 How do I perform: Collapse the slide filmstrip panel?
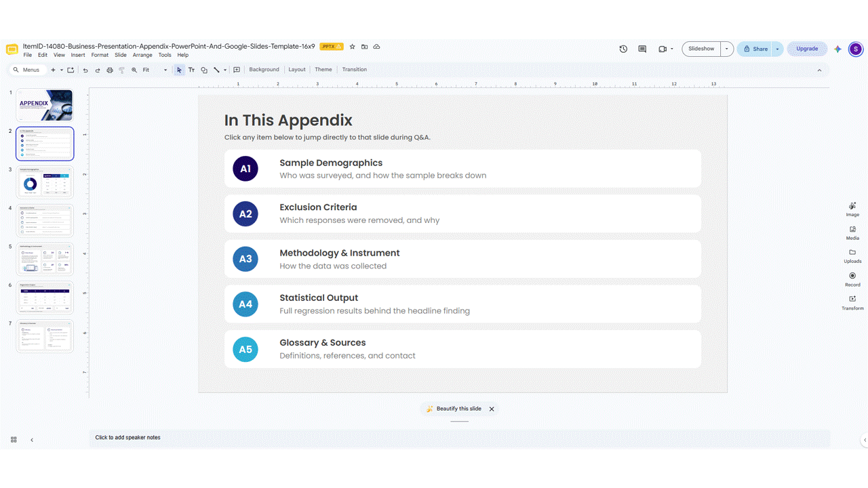click(32, 440)
